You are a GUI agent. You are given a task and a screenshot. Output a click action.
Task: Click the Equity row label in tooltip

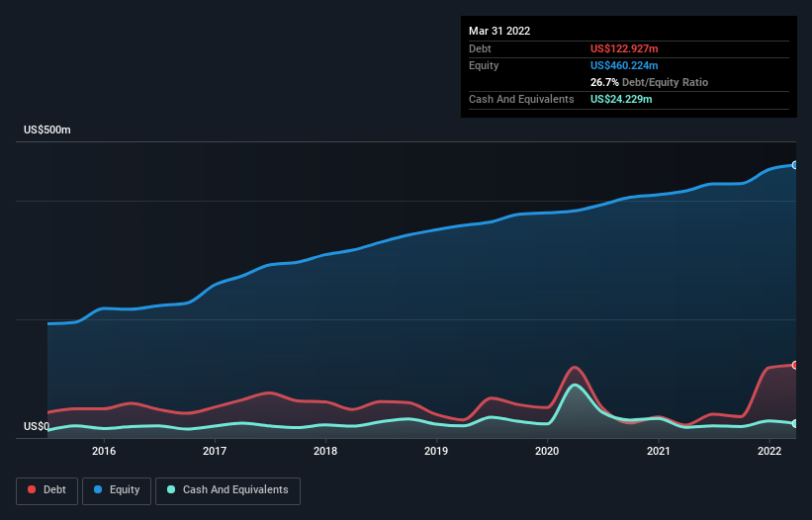484,65
